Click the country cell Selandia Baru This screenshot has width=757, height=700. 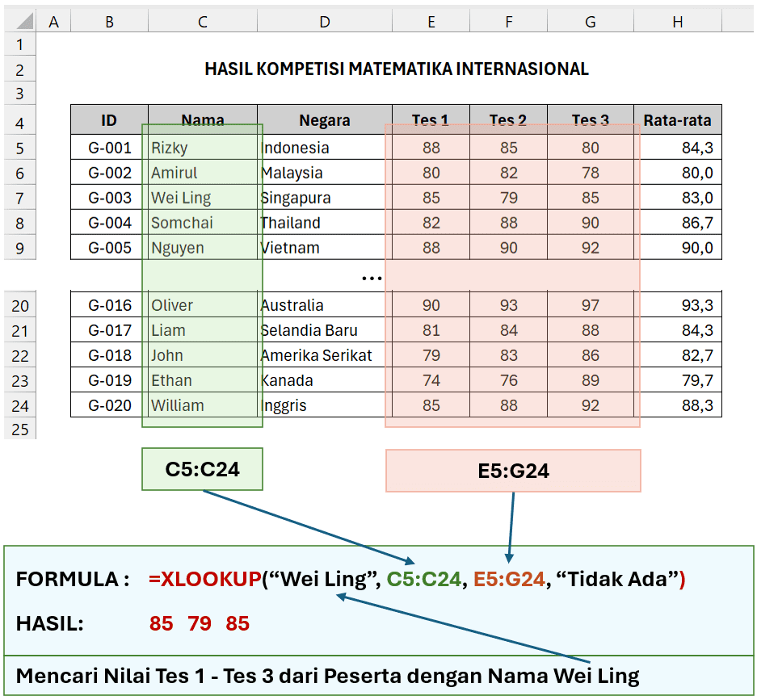pos(325,330)
